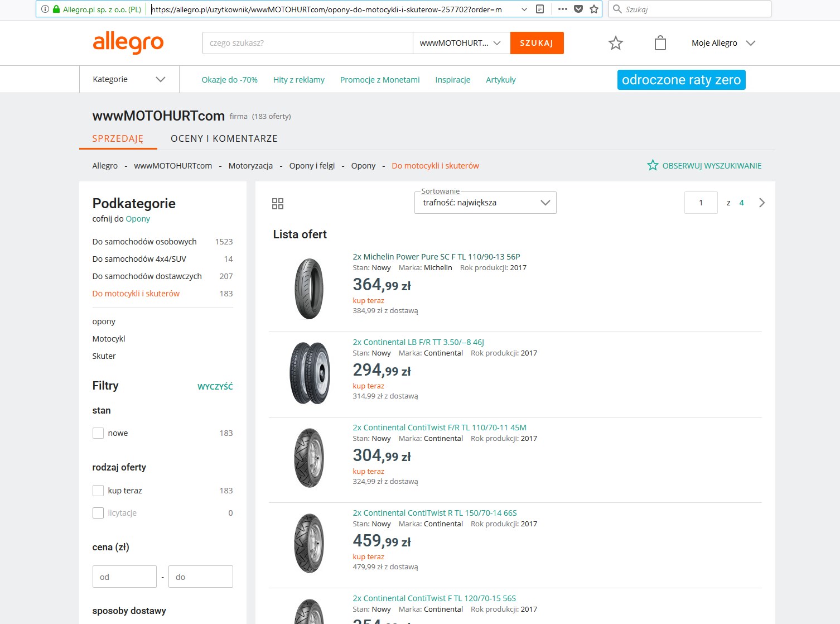Open Michelin Power Pure tire thumbnail
The width and height of the screenshot is (840, 624).
click(x=309, y=289)
